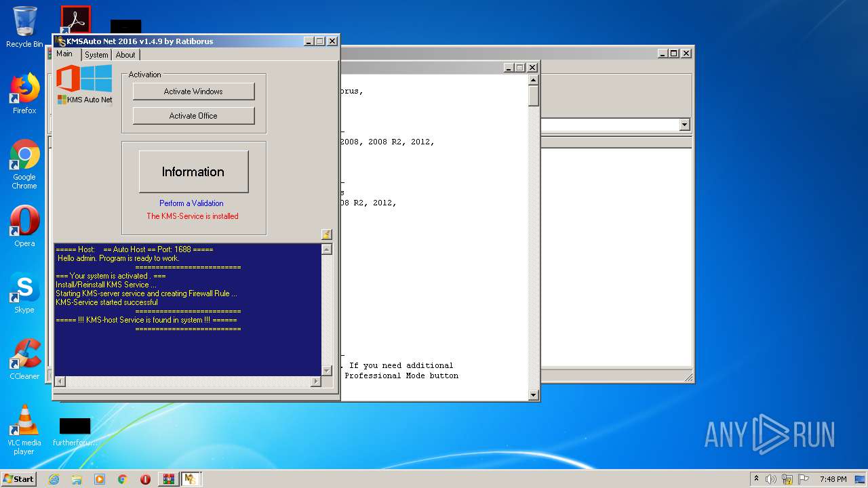Select the furtherforu desktop file icon
The width and height of the screenshot is (868, 488).
75,432
